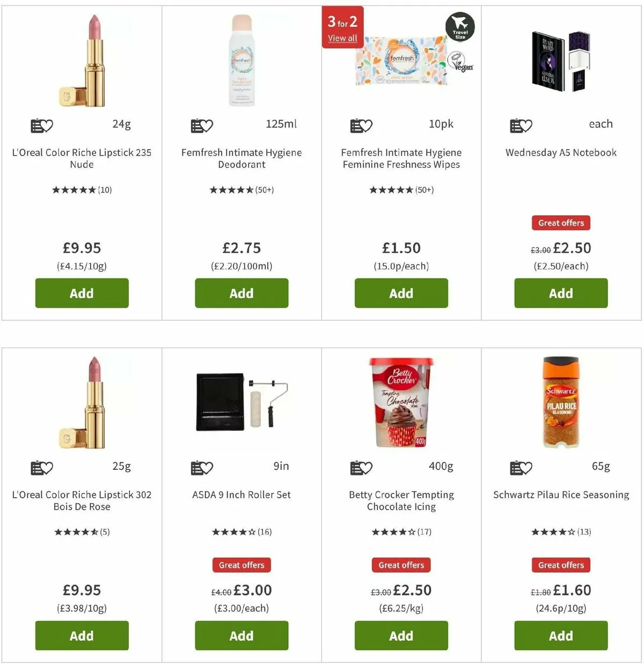Add L'Oreal 235 Nude lipstick to favourites list

coord(42,126)
